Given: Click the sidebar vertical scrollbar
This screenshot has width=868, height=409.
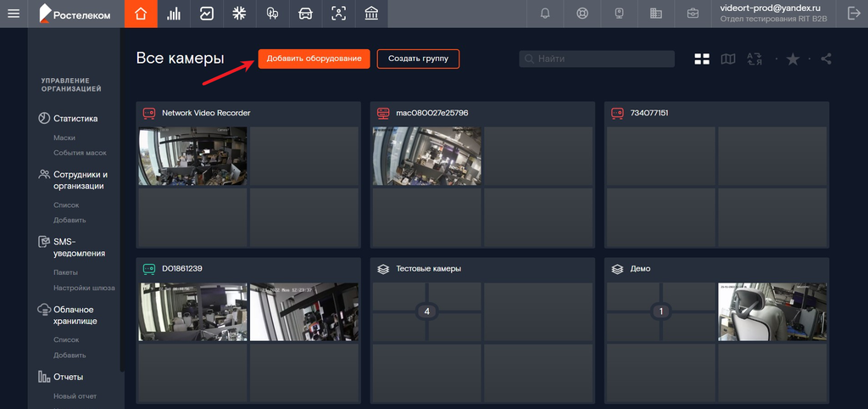Looking at the screenshot, I should pos(122,199).
